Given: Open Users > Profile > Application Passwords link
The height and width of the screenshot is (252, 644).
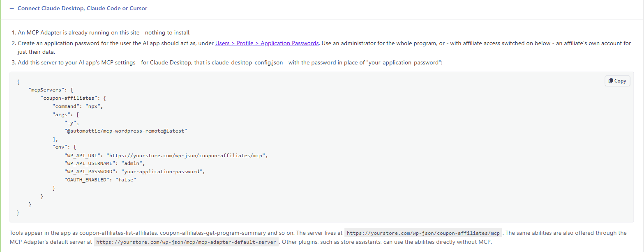Looking at the screenshot, I should point(267,43).
